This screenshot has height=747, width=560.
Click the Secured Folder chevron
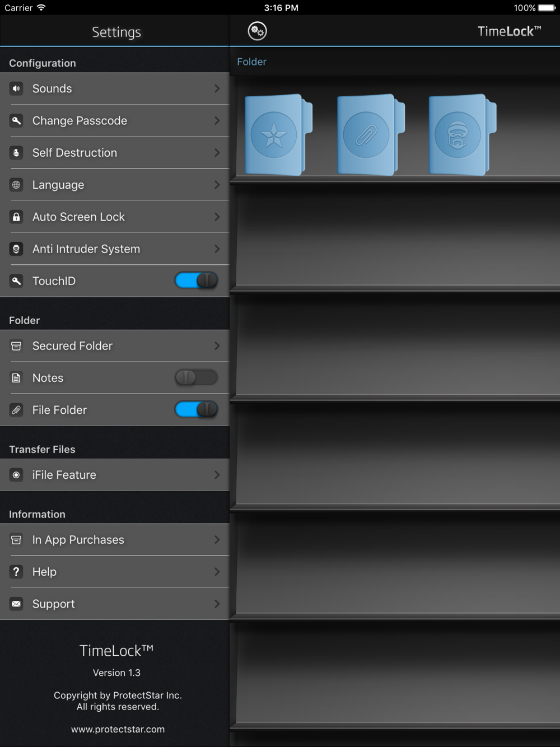coord(217,346)
